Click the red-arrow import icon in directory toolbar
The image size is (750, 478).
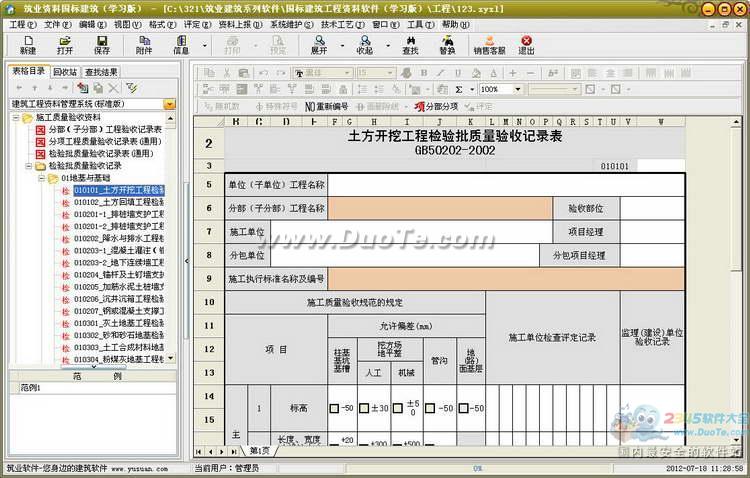click(x=83, y=88)
